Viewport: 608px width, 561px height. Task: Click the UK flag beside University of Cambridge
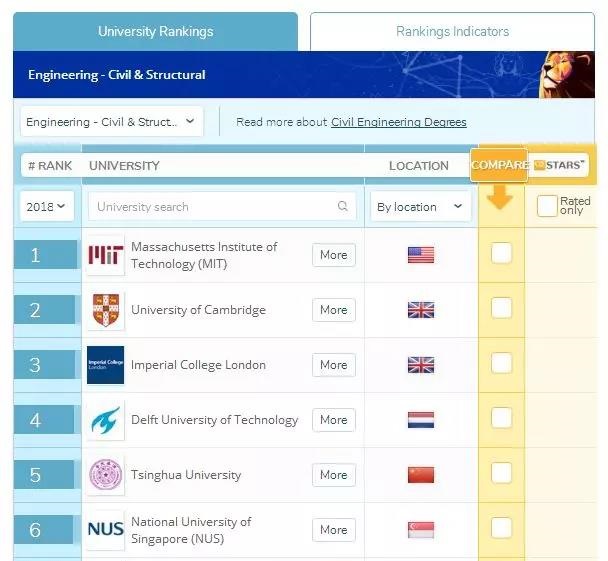pos(421,310)
